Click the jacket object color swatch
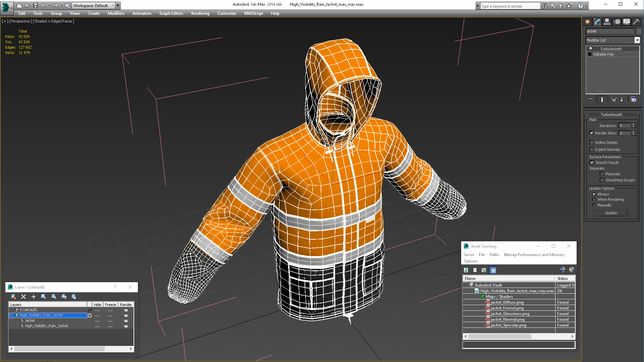 [639, 31]
